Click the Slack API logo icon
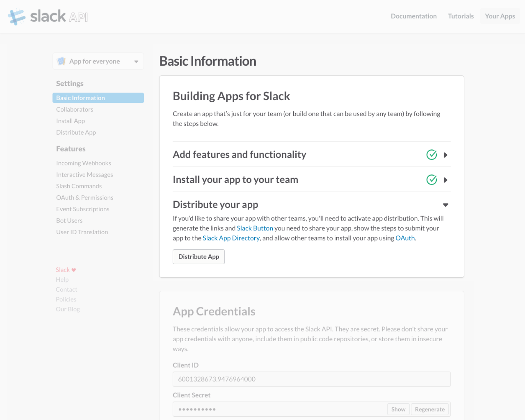This screenshot has height=420, width=525. 16,16
